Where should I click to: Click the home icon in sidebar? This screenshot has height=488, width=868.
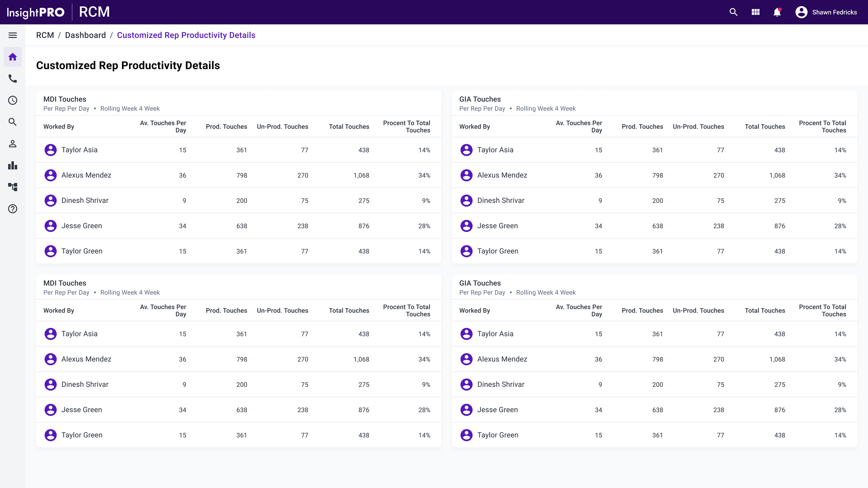[x=12, y=57]
